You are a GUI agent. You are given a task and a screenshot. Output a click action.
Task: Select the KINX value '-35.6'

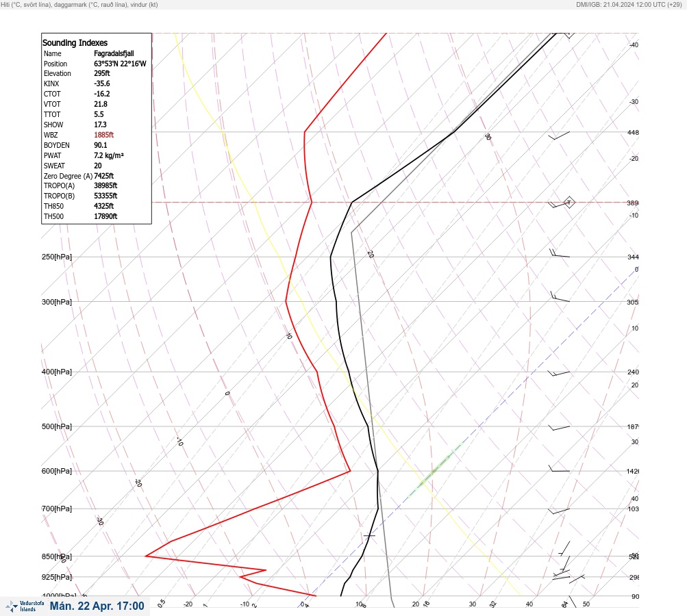tap(102, 84)
